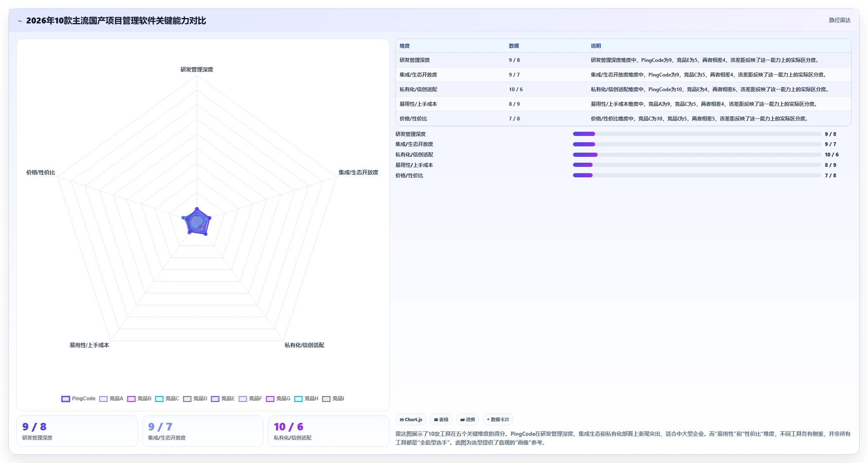This screenshot has width=868, height=463.
Task: Open the 9 / 8 研发管理深度 data card
Action: click(77, 431)
